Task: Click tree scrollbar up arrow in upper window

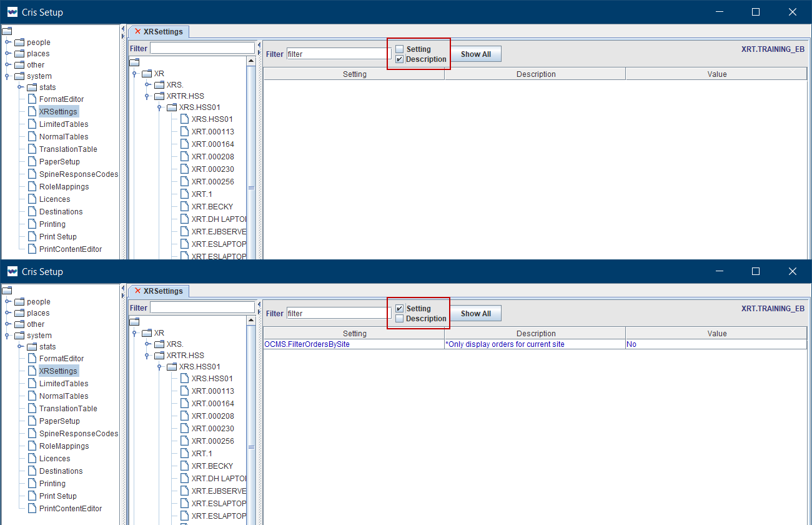Action: coord(251,61)
